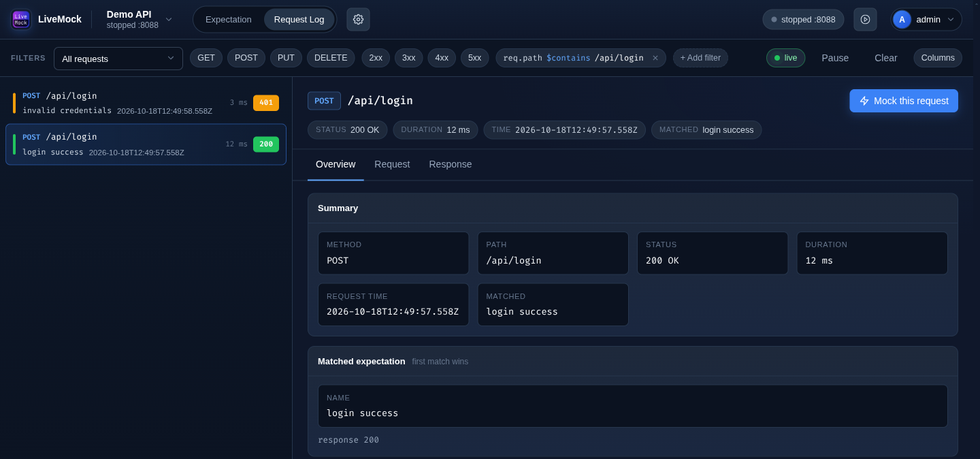980x459 pixels.
Task: Open the Overview tab
Action: [x=336, y=164]
